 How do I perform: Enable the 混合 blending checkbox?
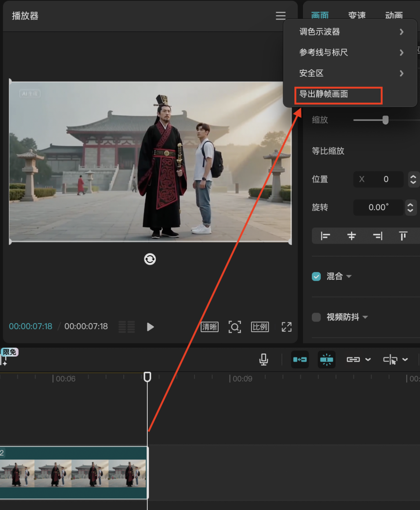point(316,276)
